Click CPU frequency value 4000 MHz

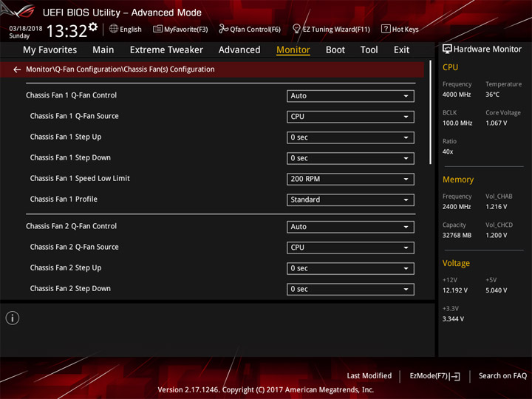click(x=457, y=95)
